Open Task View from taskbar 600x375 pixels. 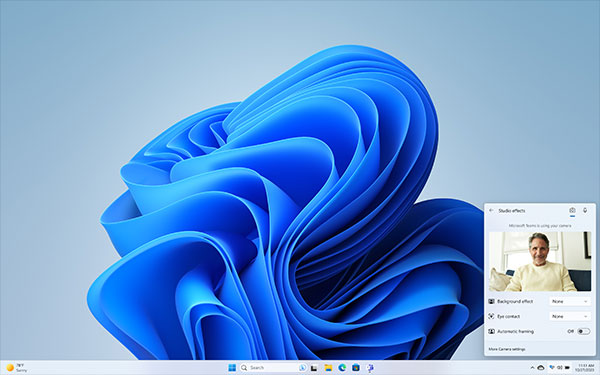314,368
